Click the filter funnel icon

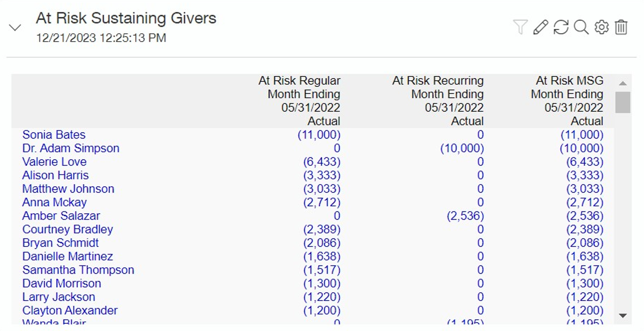pyautogui.click(x=520, y=27)
